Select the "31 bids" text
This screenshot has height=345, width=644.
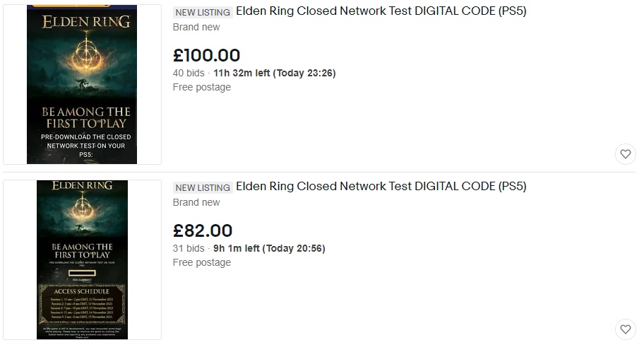[x=189, y=248]
